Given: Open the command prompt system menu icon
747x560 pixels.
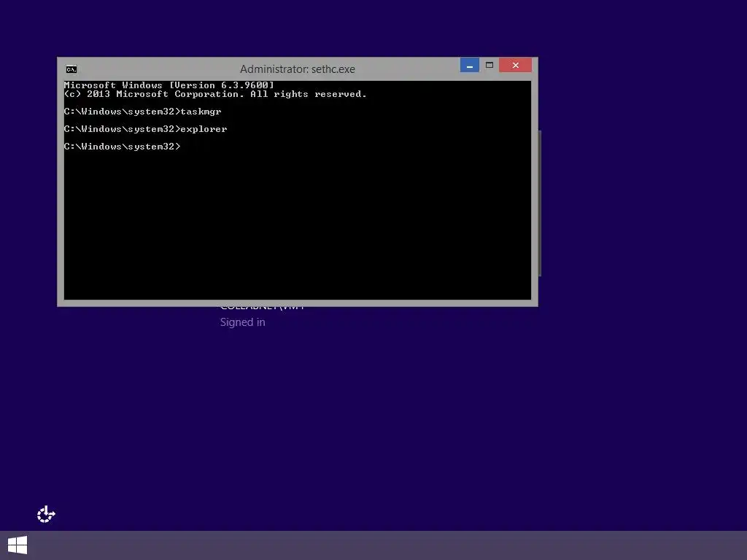Looking at the screenshot, I should pyautogui.click(x=71, y=69).
